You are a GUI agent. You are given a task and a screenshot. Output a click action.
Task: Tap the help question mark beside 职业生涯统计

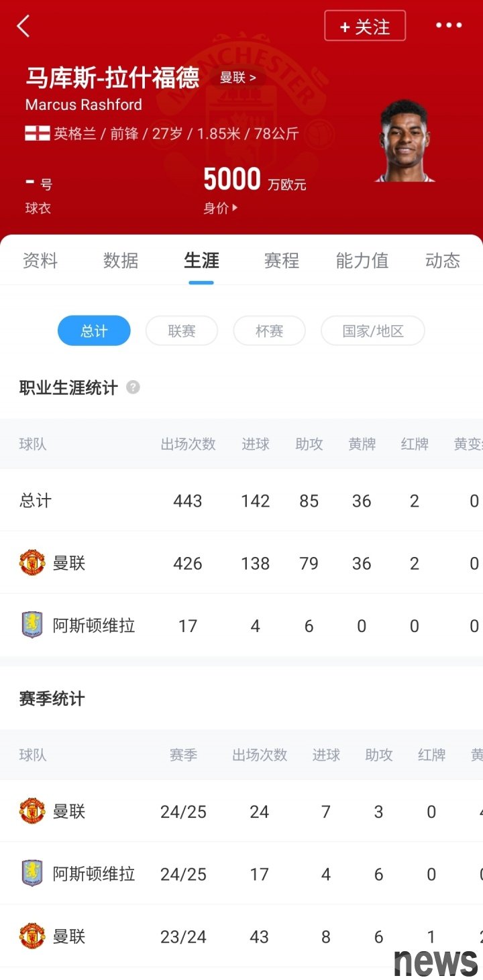point(133,387)
